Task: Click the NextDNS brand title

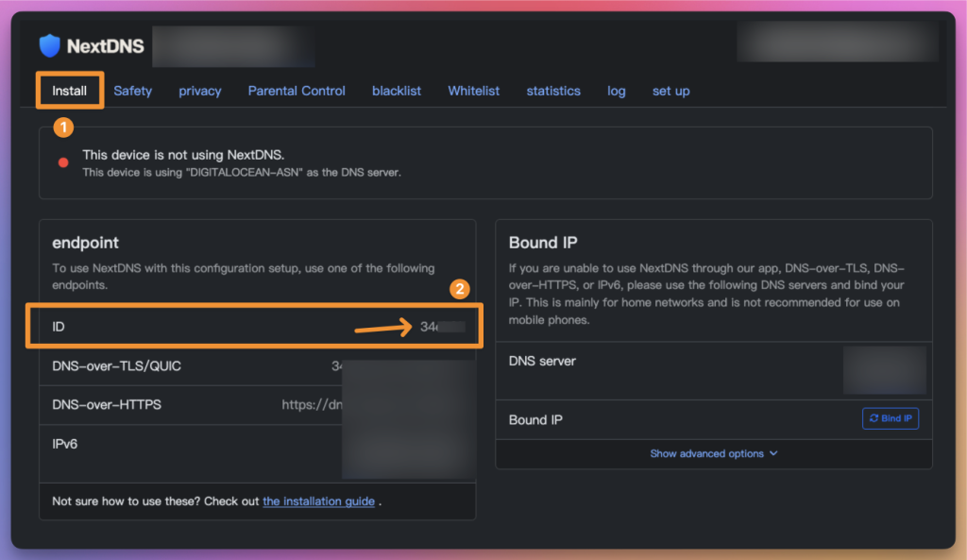Action: (x=106, y=46)
